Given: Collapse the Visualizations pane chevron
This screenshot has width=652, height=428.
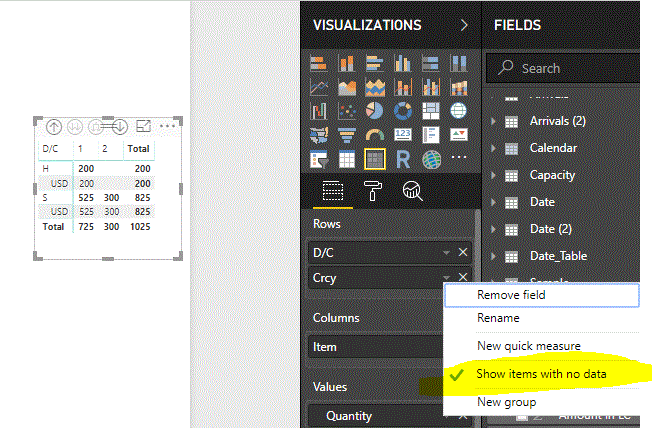Looking at the screenshot, I should tap(464, 25).
